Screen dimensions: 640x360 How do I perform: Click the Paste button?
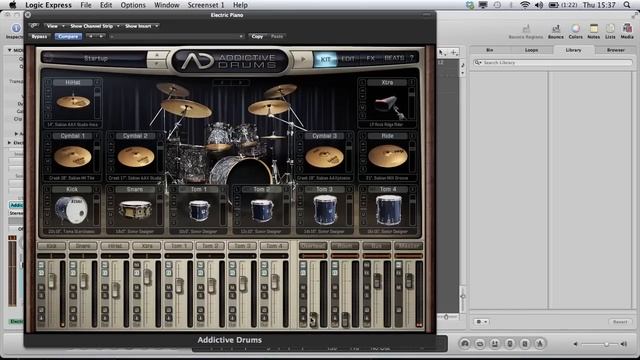coord(277,36)
